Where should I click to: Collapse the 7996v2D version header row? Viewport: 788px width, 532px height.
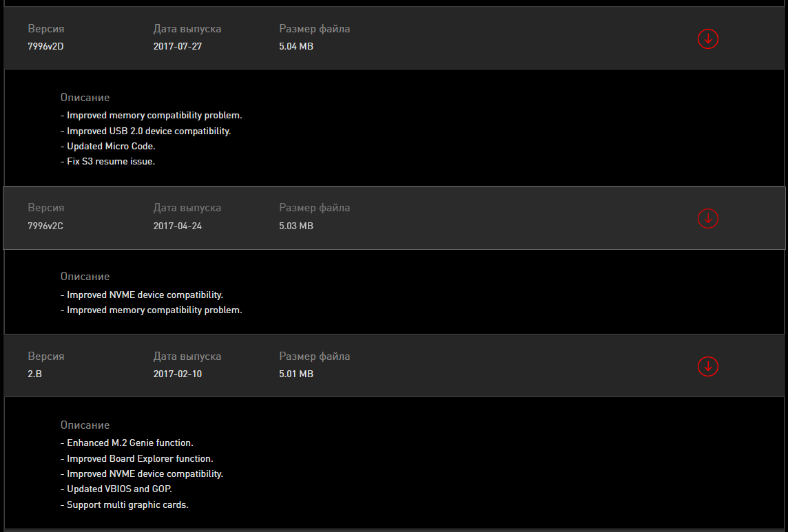pyautogui.click(x=482, y=39)
